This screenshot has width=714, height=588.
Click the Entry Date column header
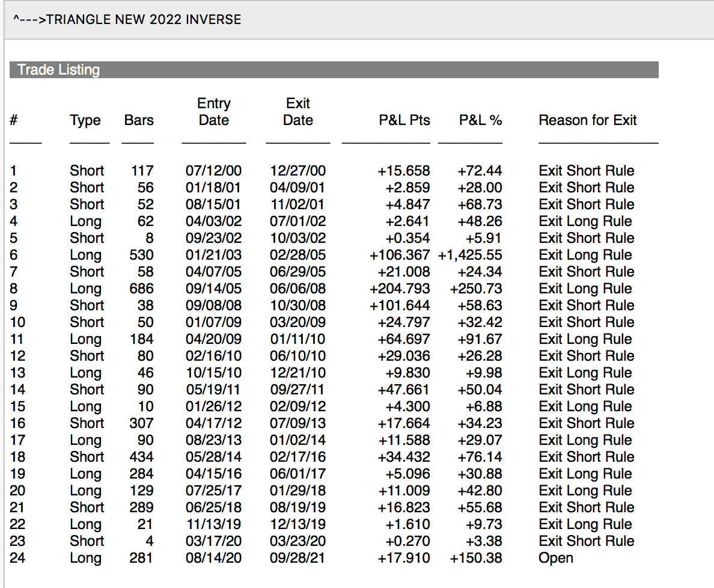214,112
